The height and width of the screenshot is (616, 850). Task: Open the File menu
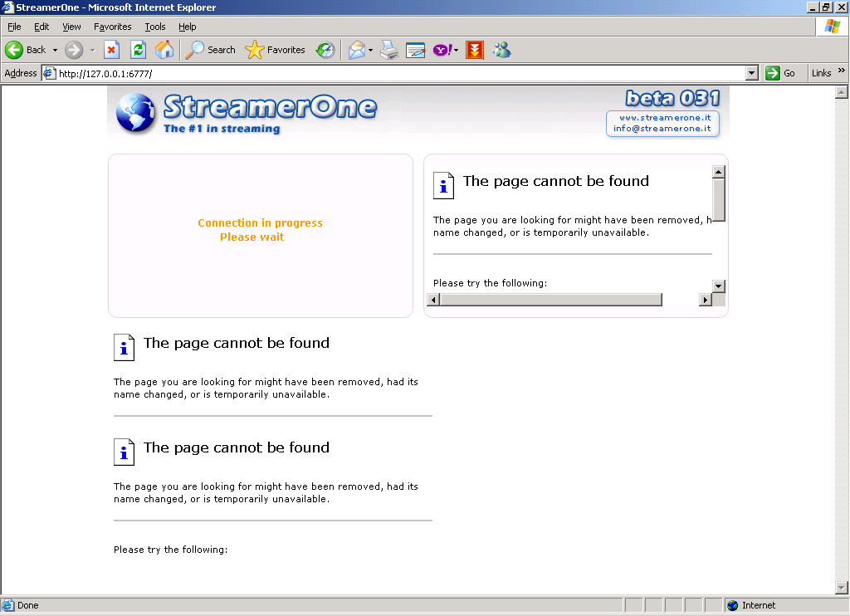[x=14, y=27]
